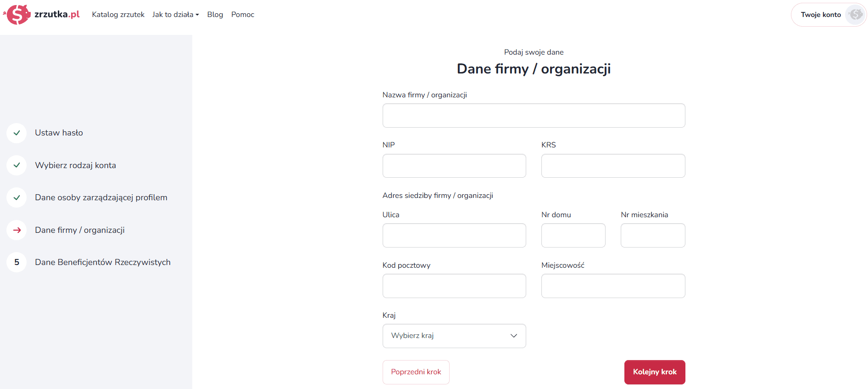Click checkmark icon beside Dane osoby zarządzającej profilem
Screen dimensions: 868x389
[x=17, y=197]
